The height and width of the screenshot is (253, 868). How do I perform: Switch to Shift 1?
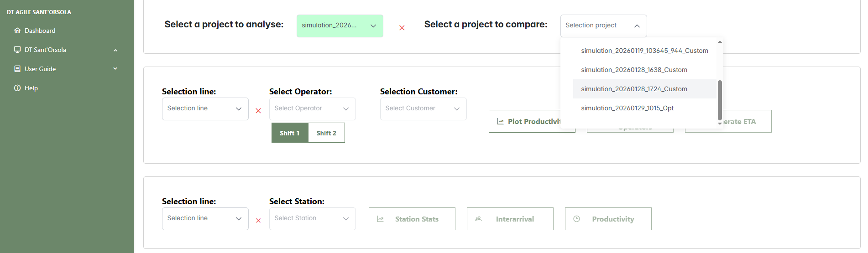[290, 133]
